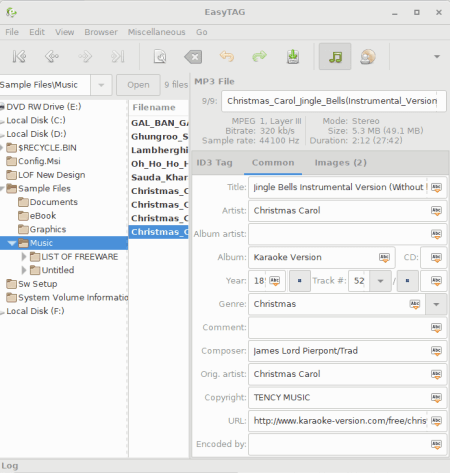
Task: Toggle year field lock button
Action: 300,281
